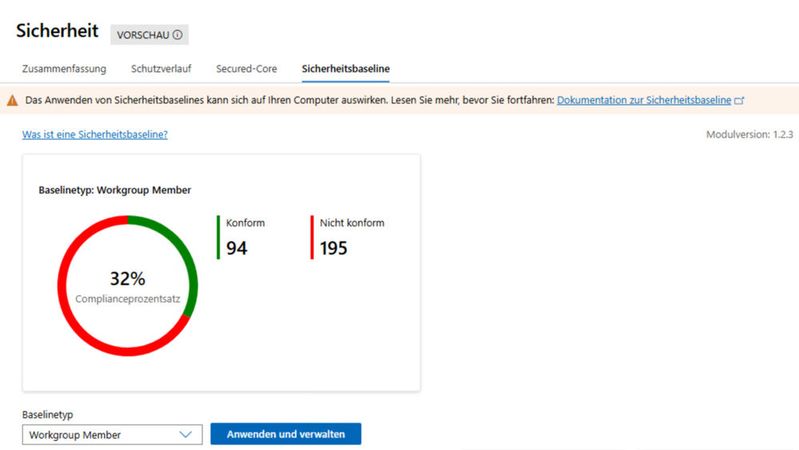Click the Baselinetyp label above the dropdown

click(47, 415)
